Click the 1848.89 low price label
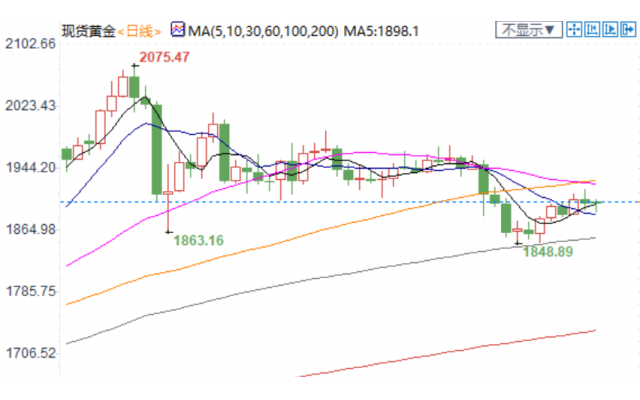The width and height of the screenshot is (640, 400). (x=548, y=251)
